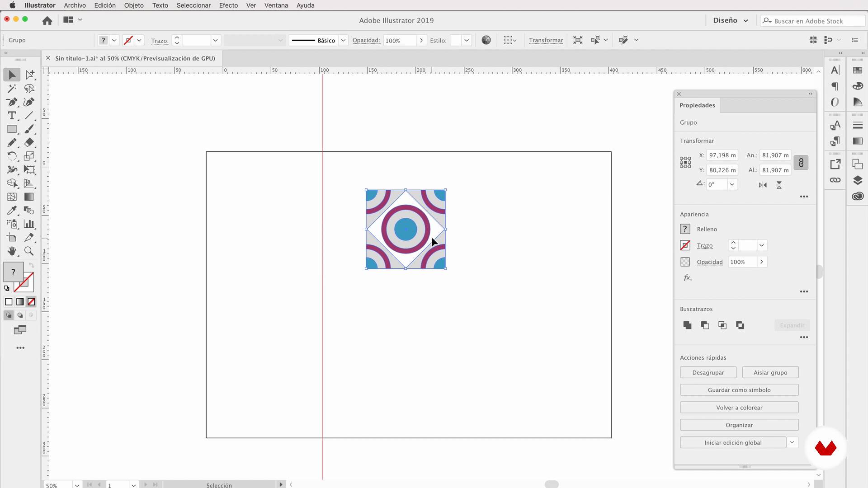Screen dimensions: 868x488
Task: Open the Layers panel icon
Action: (858, 180)
